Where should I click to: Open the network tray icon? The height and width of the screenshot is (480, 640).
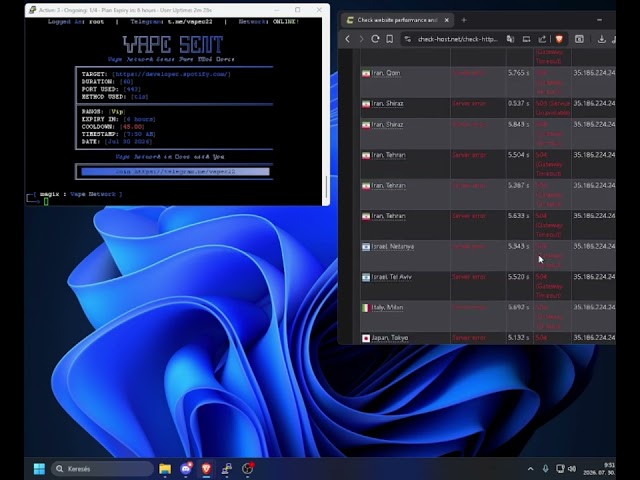(560, 469)
